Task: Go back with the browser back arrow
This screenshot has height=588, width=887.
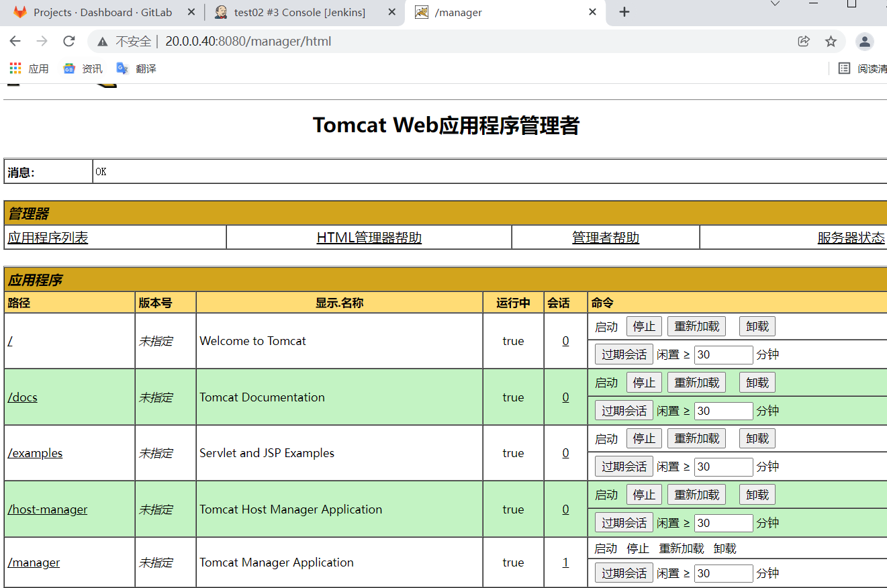Action: point(15,42)
